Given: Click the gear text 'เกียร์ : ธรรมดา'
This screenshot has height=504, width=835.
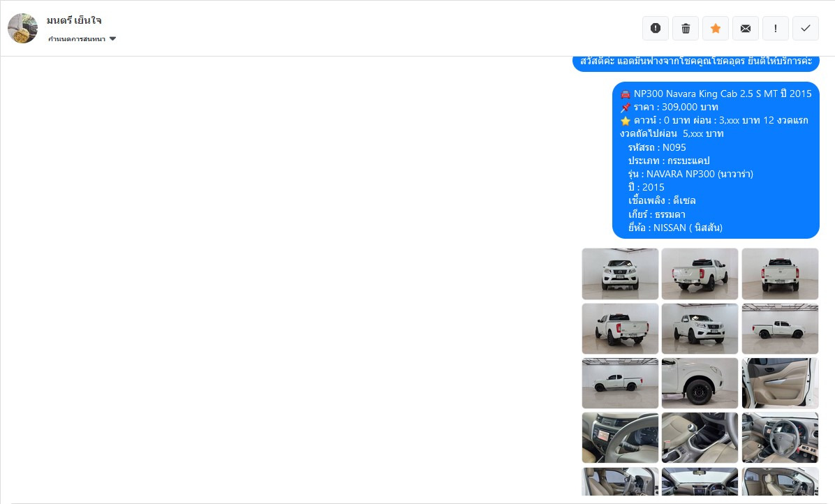Looking at the screenshot, I should click(656, 214).
